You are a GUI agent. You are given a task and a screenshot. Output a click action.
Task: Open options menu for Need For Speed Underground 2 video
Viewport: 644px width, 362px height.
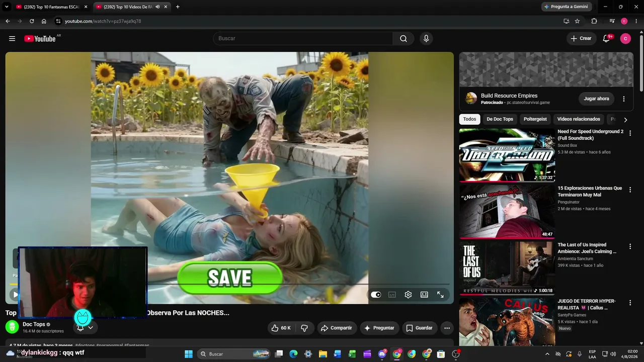click(x=630, y=133)
